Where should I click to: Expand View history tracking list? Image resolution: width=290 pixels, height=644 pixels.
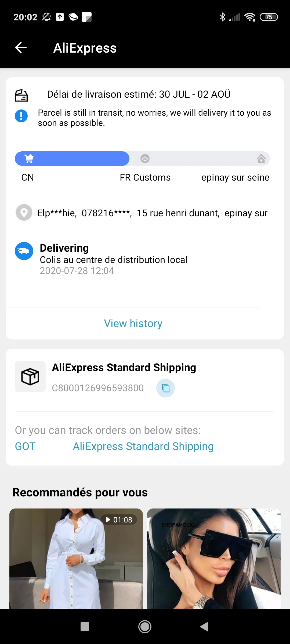[x=133, y=323]
